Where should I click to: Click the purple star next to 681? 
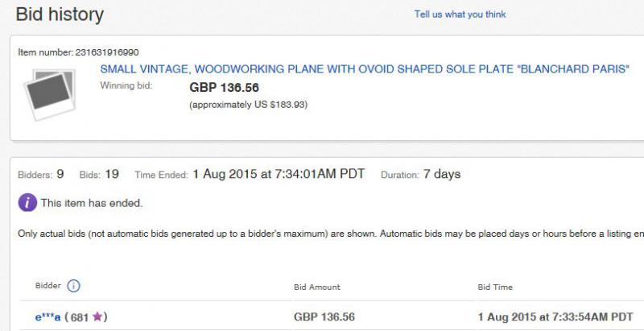97,317
